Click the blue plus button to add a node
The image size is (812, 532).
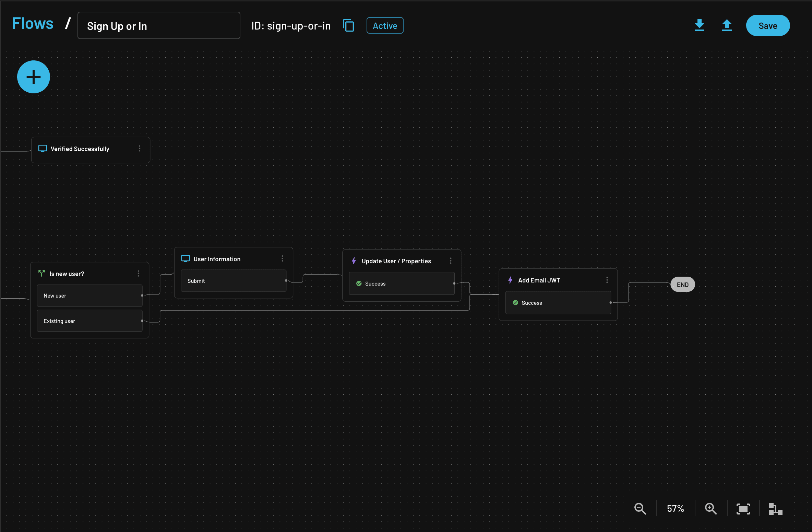coord(33,77)
